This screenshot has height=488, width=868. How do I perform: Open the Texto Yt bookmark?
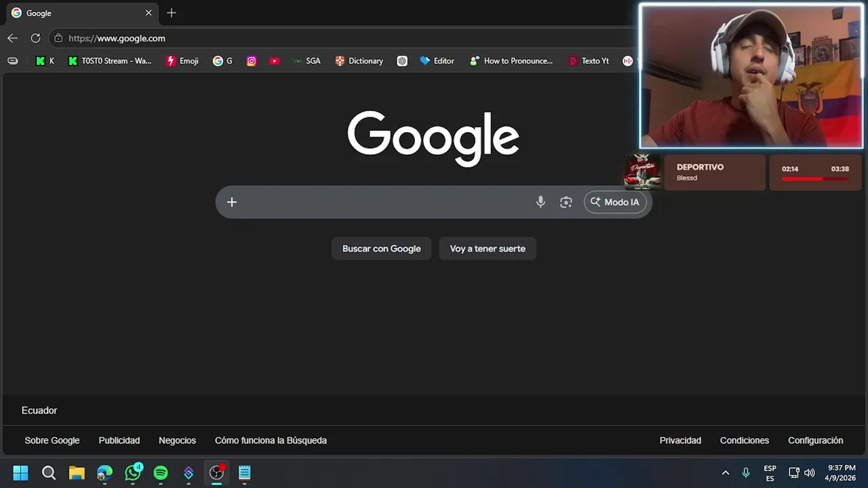[x=589, y=61]
